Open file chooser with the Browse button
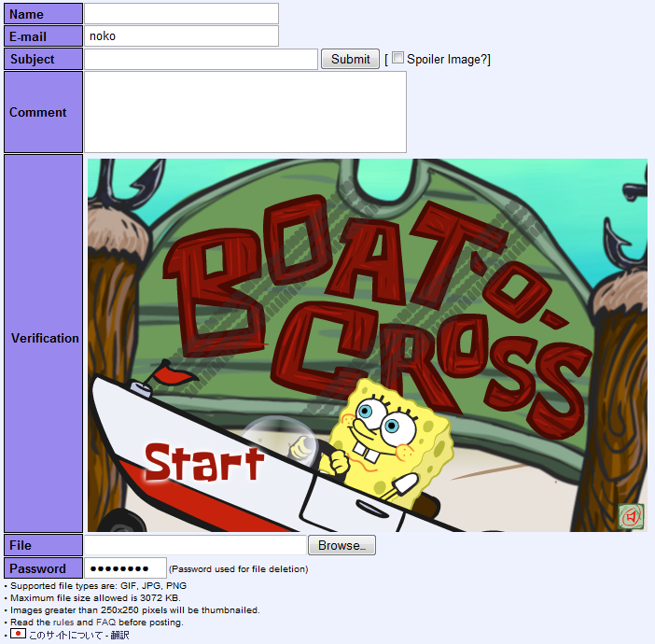 tap(341, 545)
